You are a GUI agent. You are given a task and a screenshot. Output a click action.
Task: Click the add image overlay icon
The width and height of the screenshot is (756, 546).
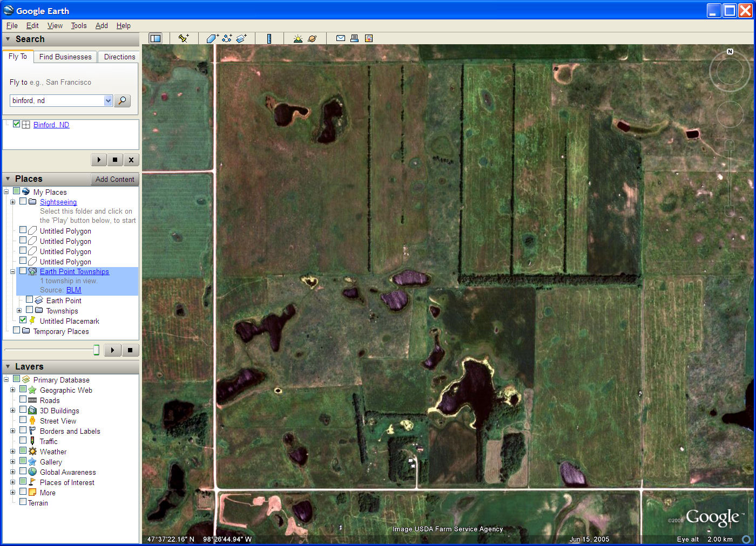pos(241,38)
